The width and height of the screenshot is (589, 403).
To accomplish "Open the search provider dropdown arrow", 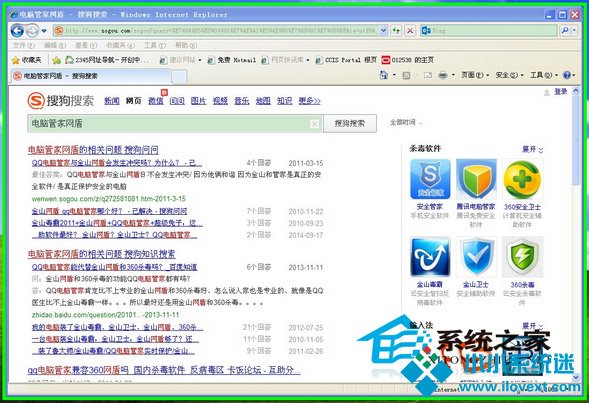I will [575, 31].
